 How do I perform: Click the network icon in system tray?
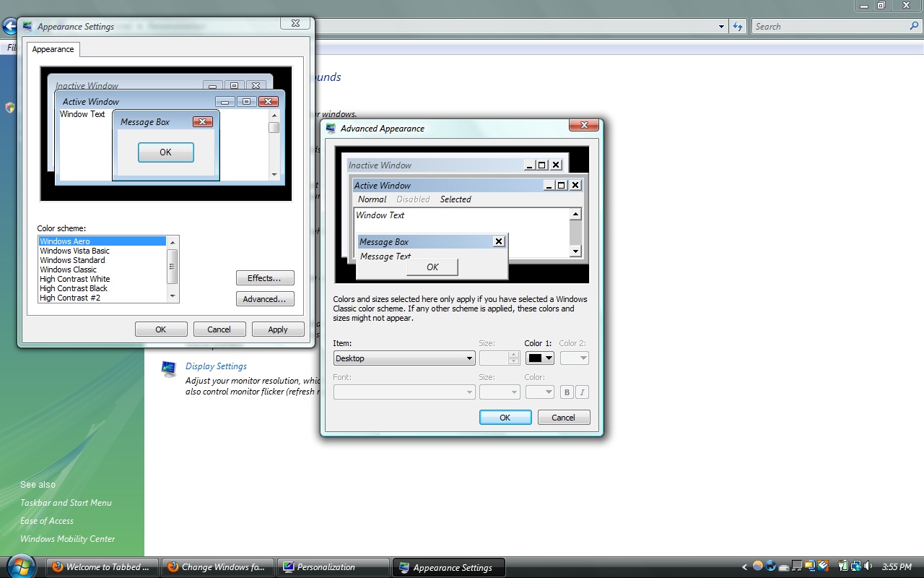coord(855,566)
